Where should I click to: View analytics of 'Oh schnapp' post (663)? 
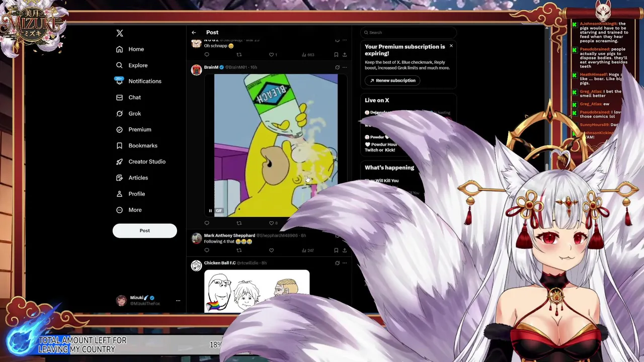tap(308, 55)
